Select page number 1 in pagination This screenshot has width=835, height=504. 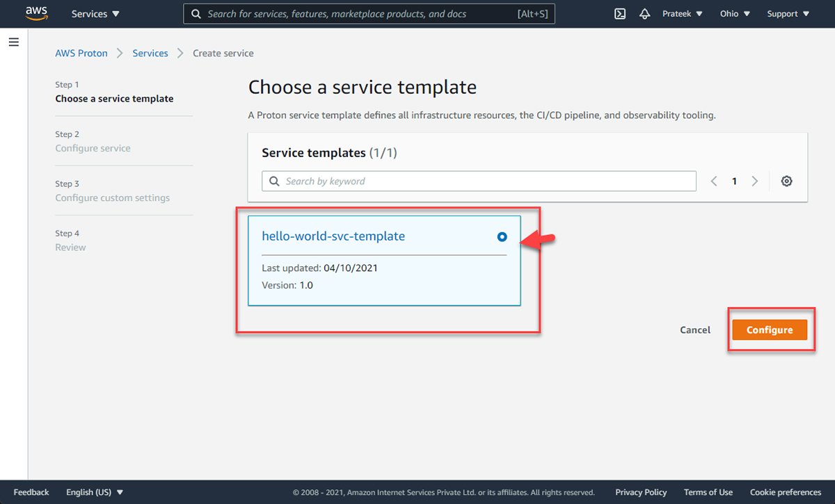pos(734,181)
